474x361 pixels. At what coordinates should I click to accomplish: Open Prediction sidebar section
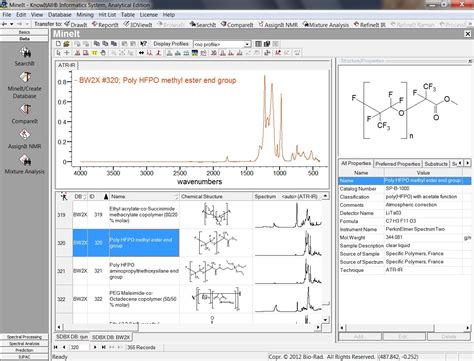tap(24, 350)
